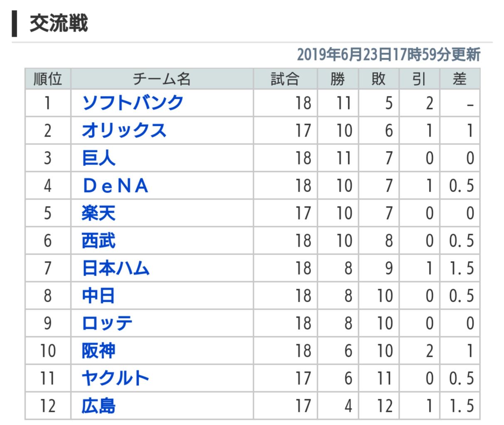Click the 交流戦 section heading
This screenshot has height=425, width=504.
tap(59, 23)
